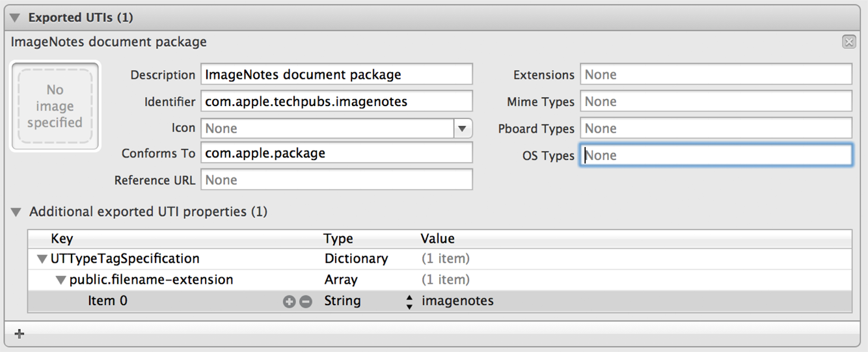Click the Reference URL field
The width and height of the screenshot is (868, 352).
point(336,180)
